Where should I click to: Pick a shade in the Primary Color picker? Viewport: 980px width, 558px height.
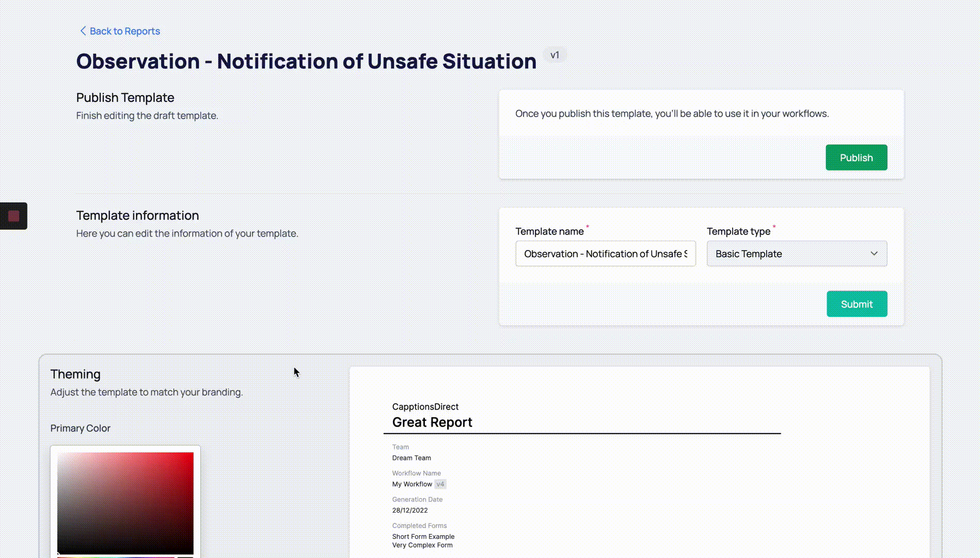click(125, 503)
